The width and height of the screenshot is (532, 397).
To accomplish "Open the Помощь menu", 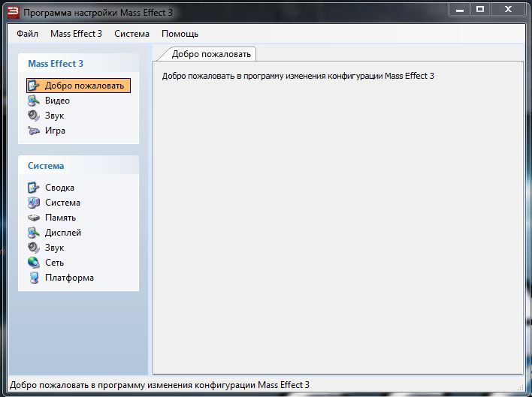I will (x=180, y=34).
